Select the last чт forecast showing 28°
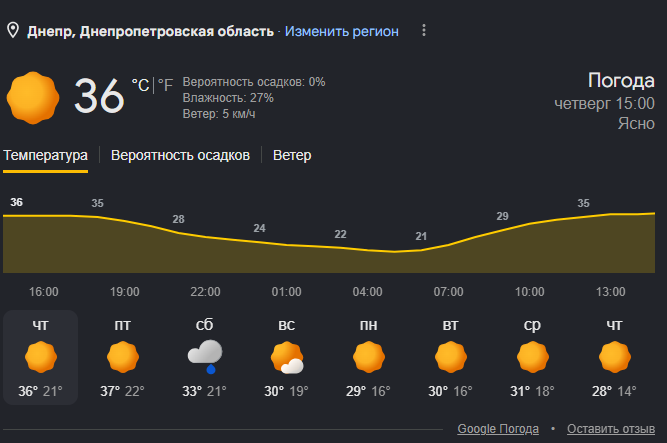 point(614,357)
